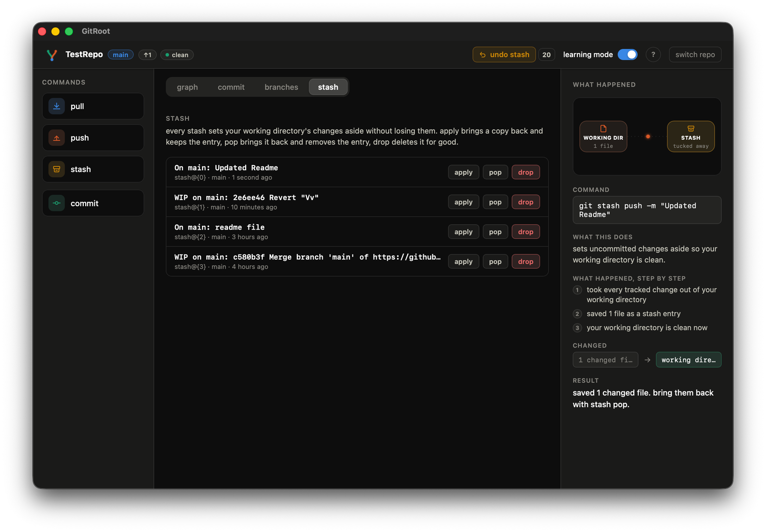
Task: Switch to the branches tab
Action: [x=282, y=87]
